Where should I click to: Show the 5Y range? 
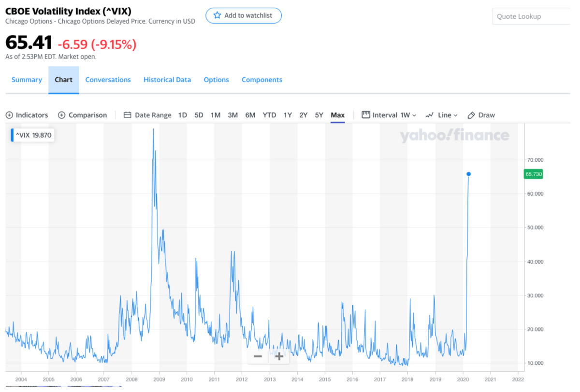tap(319, 115)
